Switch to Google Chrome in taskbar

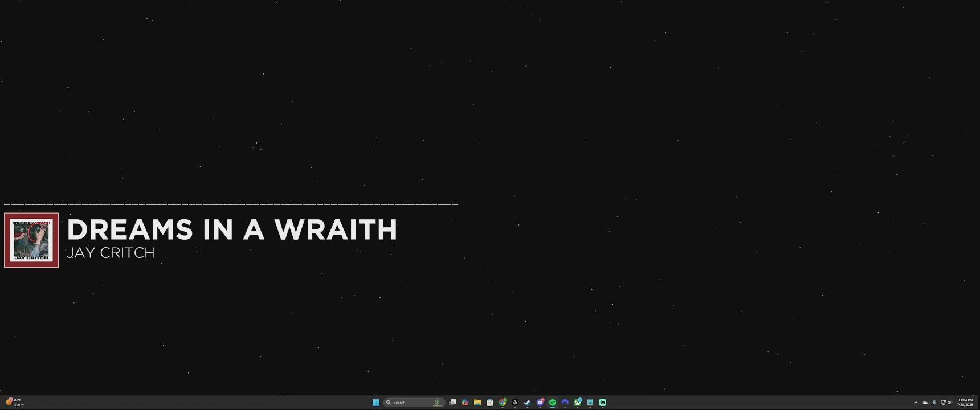(503, 403)
